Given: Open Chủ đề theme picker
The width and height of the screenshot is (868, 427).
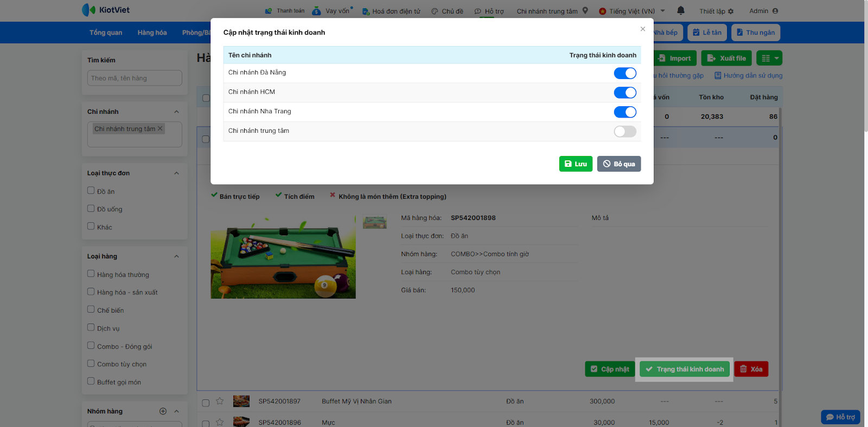Looking at the screenshot, I should coord(447,11).
